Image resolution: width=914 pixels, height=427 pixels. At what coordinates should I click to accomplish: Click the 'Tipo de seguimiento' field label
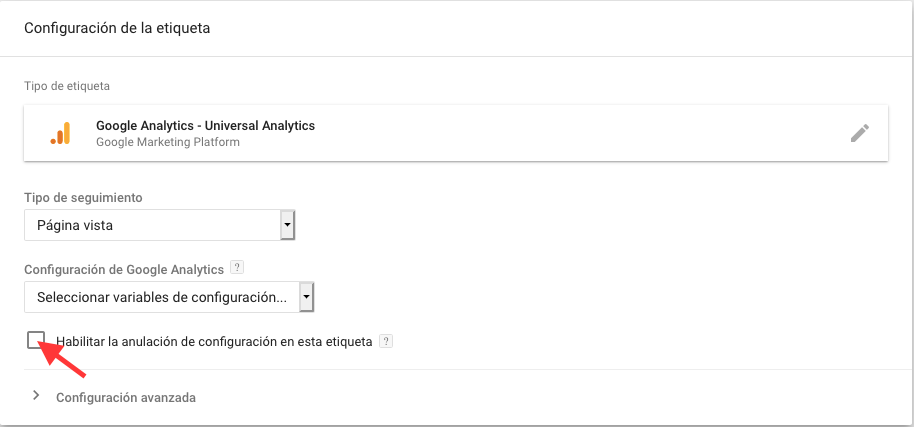coord(83,197)
